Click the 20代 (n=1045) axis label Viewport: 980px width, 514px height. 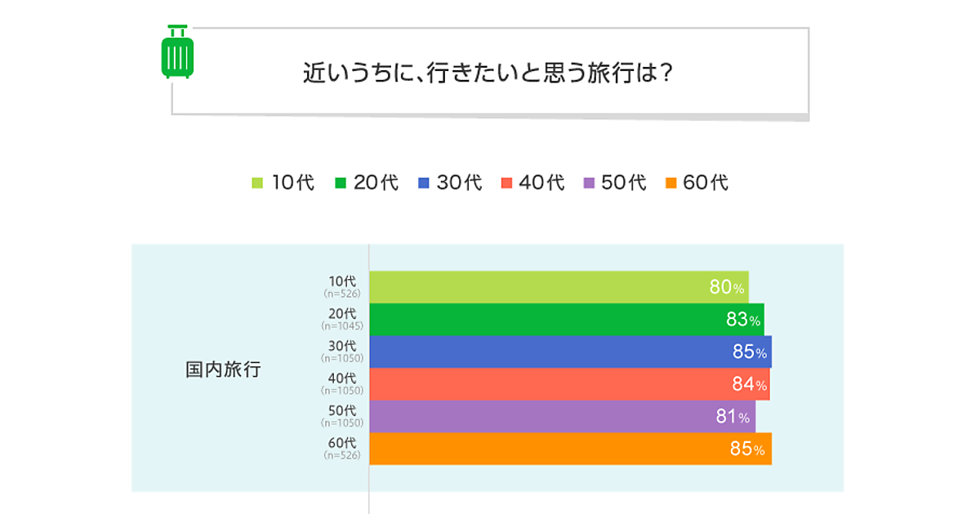pos(342,319)
